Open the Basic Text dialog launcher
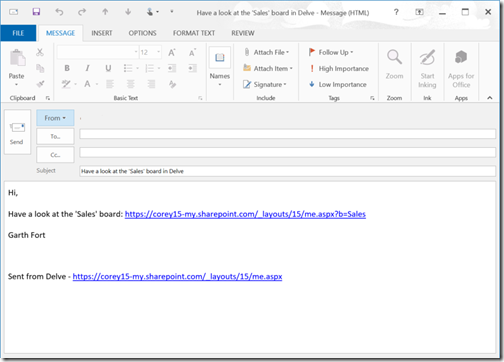504x362 pixels. pyautogui.click(x=200, y=98)
